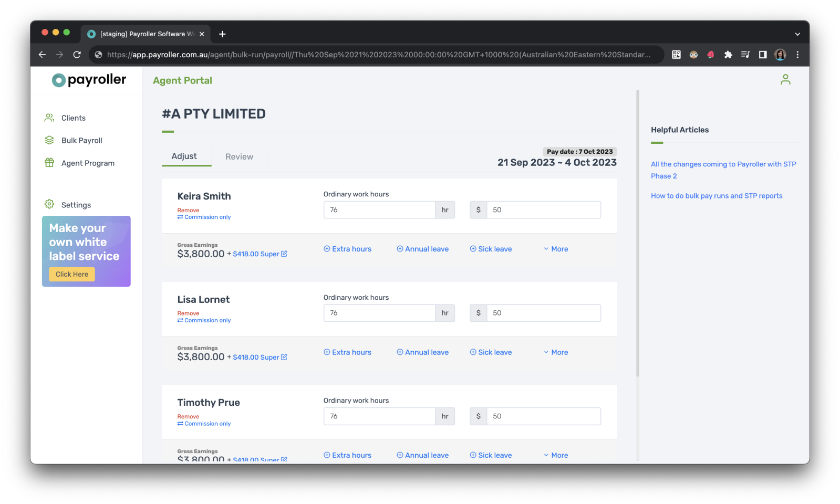The image size is (840, 504).
Task: Expand More options for Keira Smith
Action: [556, 249]
